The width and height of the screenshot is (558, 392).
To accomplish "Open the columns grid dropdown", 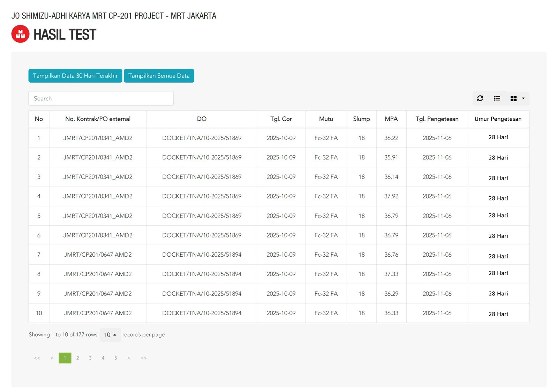I will pyautogui.click(x=517, y=98).
